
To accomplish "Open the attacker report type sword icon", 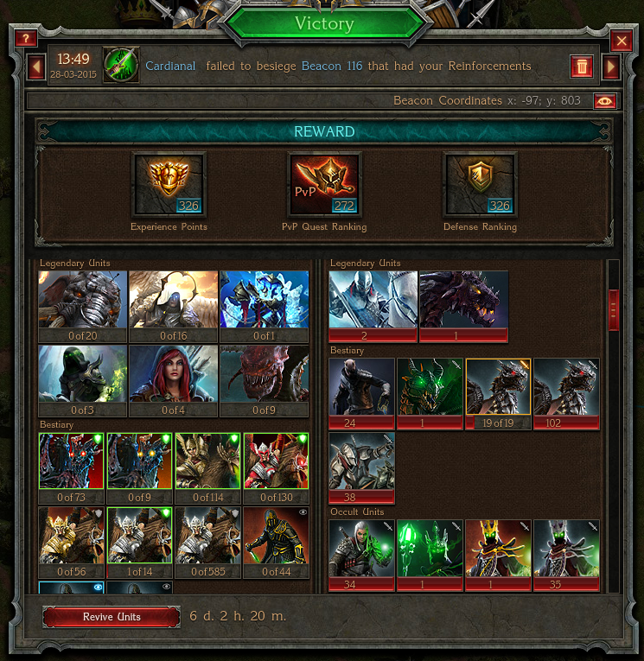I will tap(121, 65).
